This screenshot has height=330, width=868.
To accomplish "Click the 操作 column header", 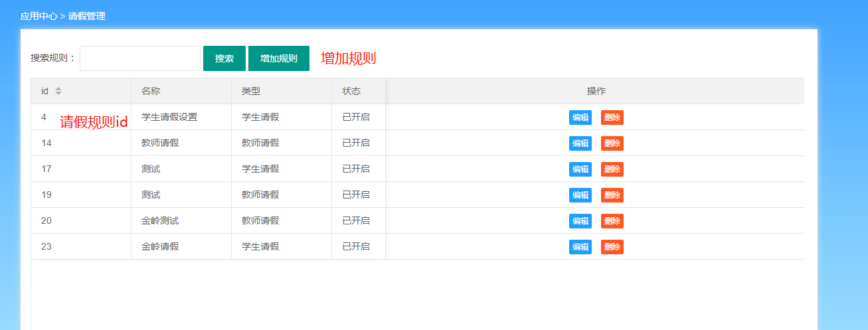I will (x=596, y=91).
